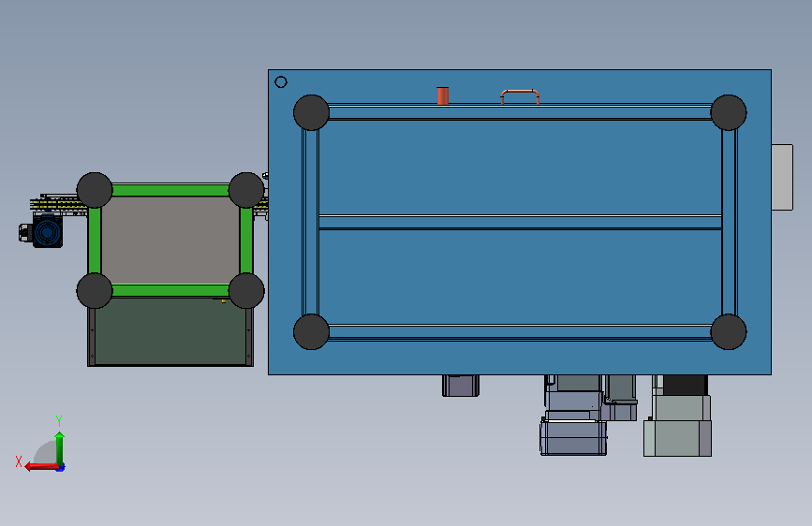Viewport: 812px width, 526px height.
Task: Click the blue Z axis dot of triad
Action: (61, 468)
